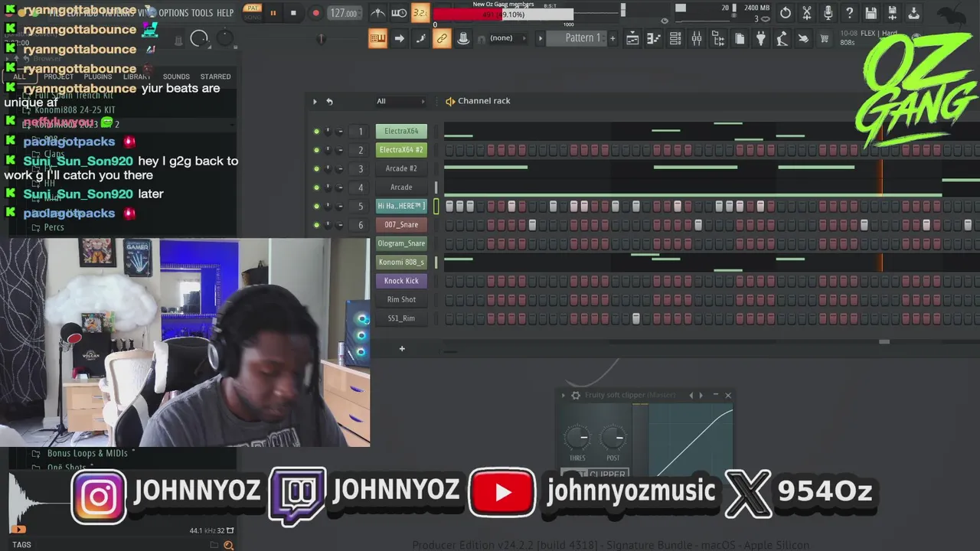The image size is (980, 551).
Task: Toggle the Channel rack view icon
Action: pyautogui.click(x=675, y=38)
